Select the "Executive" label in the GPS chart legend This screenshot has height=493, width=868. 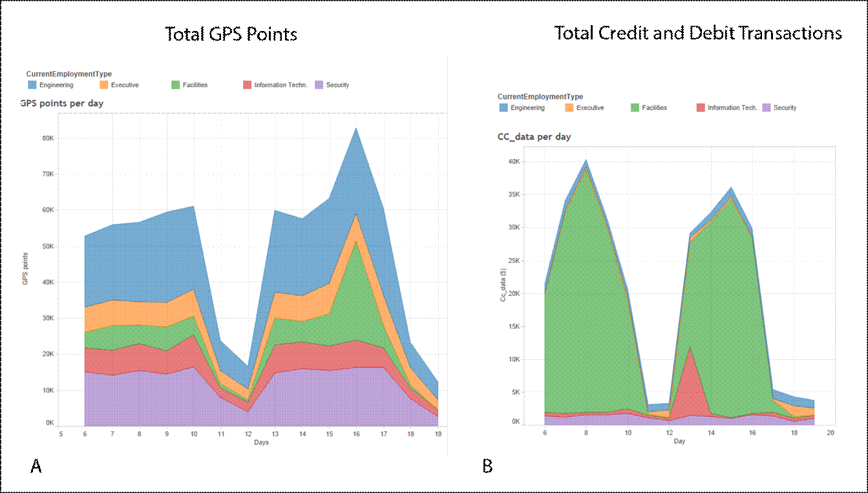click(125, 85)
